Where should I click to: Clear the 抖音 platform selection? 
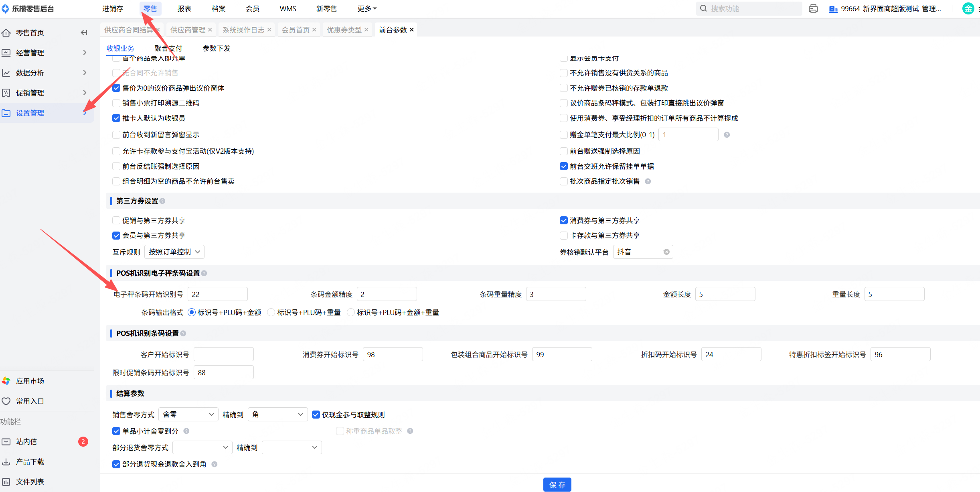(666, 252)
